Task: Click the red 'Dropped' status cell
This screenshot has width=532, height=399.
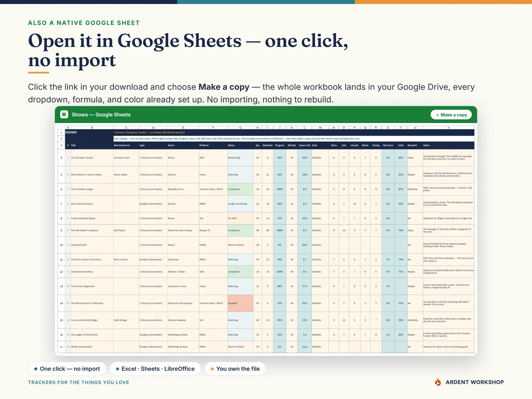Action: (240, 303)
